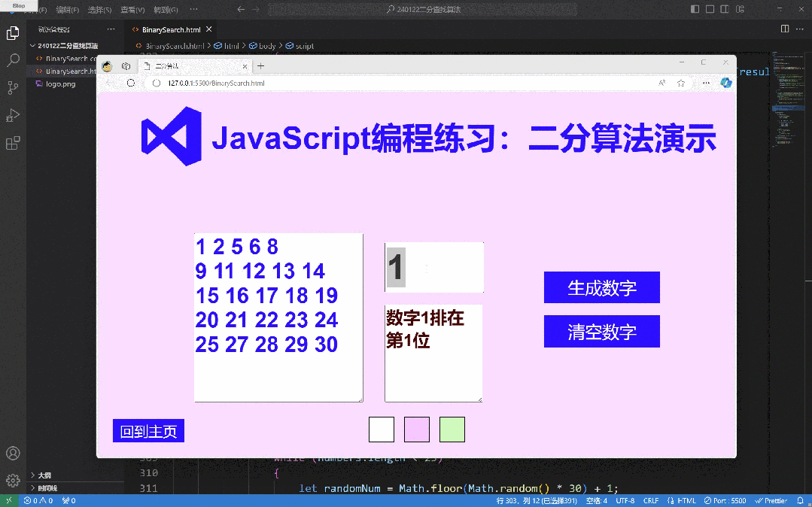Open the Manage gear icon
The height and width of the screenshot is (507, 812).
click(x=13, y=480)
